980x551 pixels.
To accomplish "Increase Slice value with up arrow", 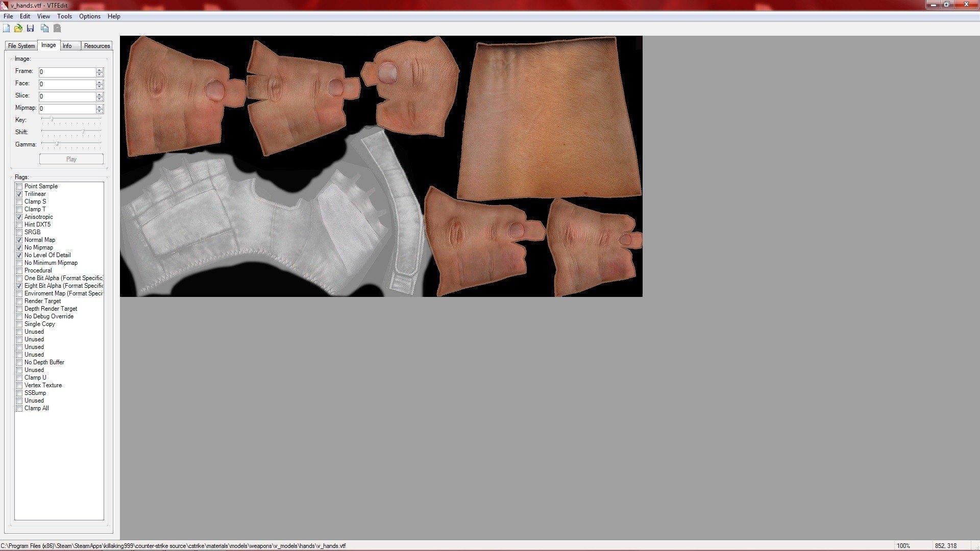I will pyautogui.click(x=100, y=94).
